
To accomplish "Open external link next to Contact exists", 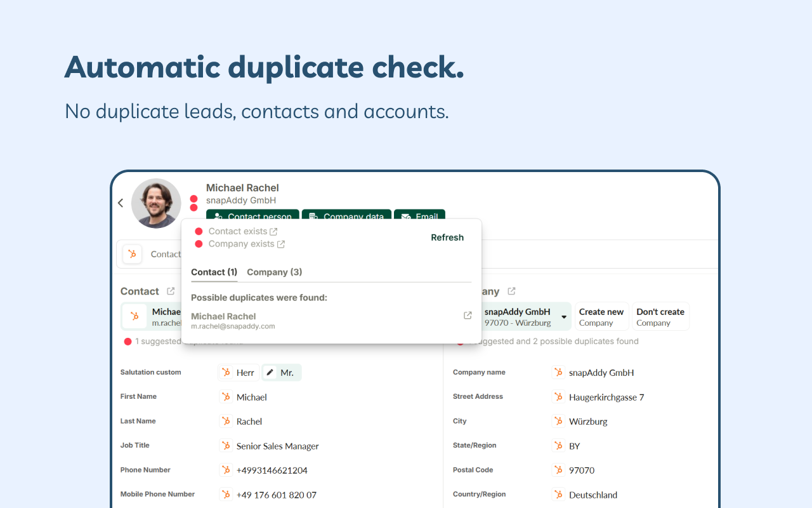I will tap(273, 232).
